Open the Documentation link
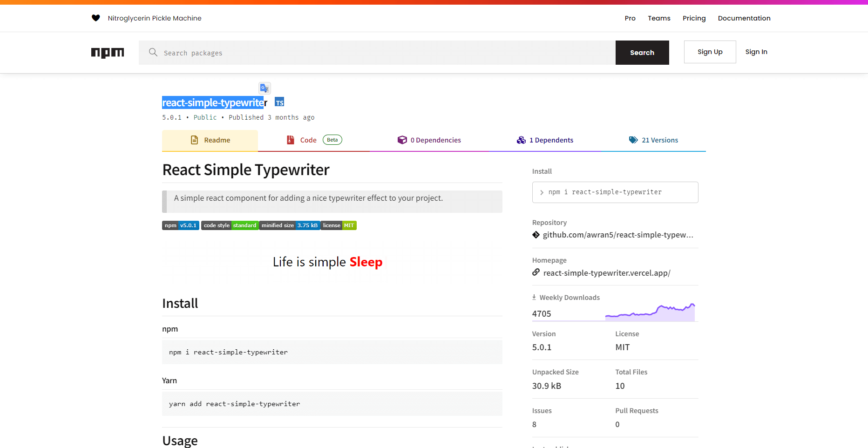 pos(744,18)
